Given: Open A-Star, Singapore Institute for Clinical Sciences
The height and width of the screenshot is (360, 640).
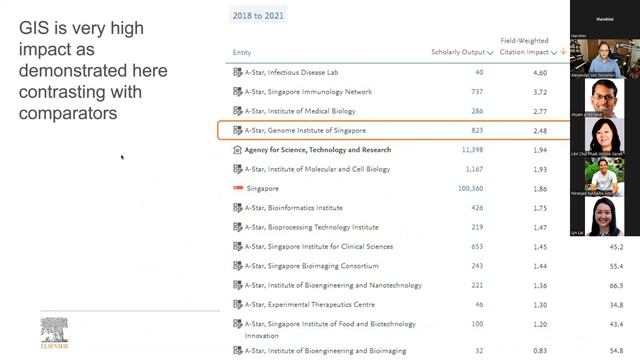Looking at the screenshot, I should pos(319,247).
